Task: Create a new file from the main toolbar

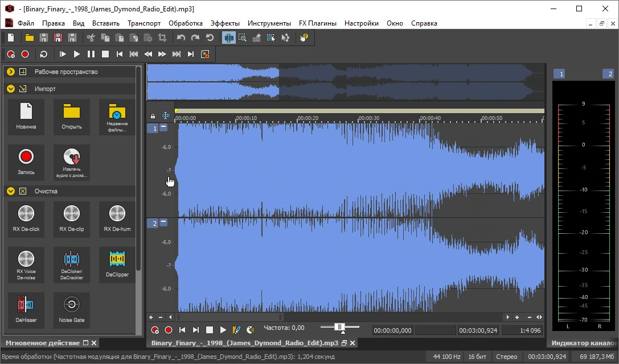Action: (11, 38)
